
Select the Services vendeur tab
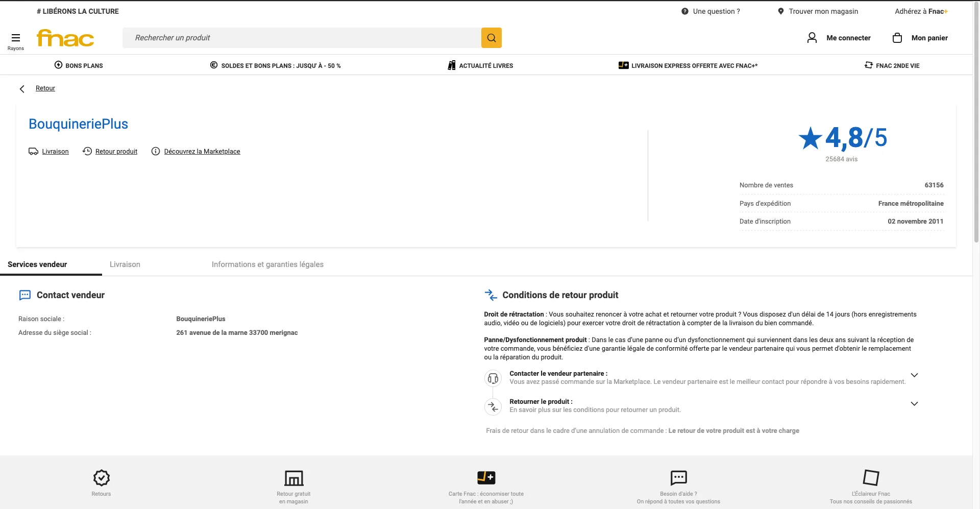click(37, 264)
